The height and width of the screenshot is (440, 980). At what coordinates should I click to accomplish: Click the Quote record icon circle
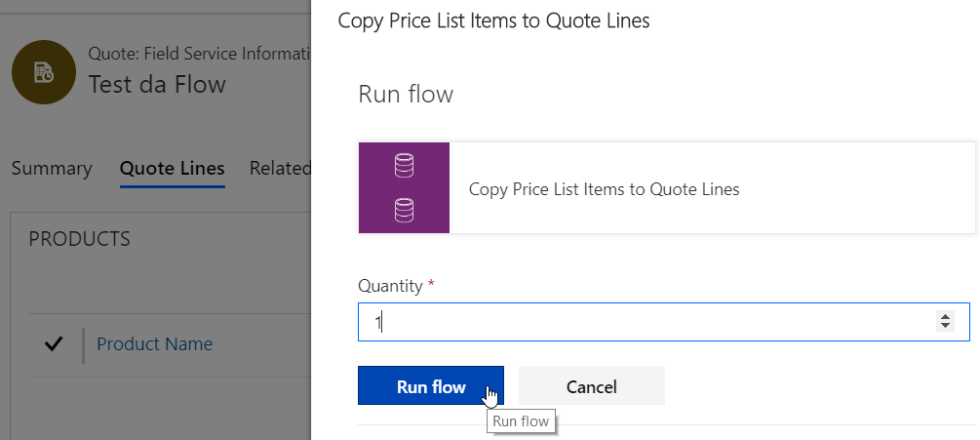pyautogui.click(x=43, y=73)
